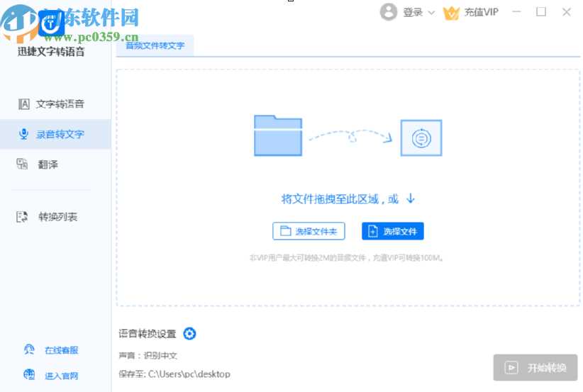The image size is (583, 392).
Task: Select 文字转语音 in the sidebar
Action: tap(60, 104)
